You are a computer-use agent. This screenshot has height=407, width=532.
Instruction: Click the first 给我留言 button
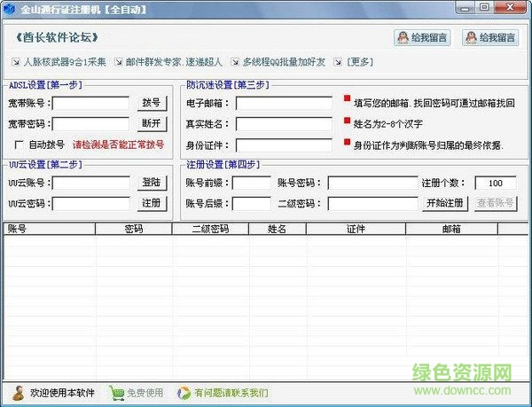(421, 37)
